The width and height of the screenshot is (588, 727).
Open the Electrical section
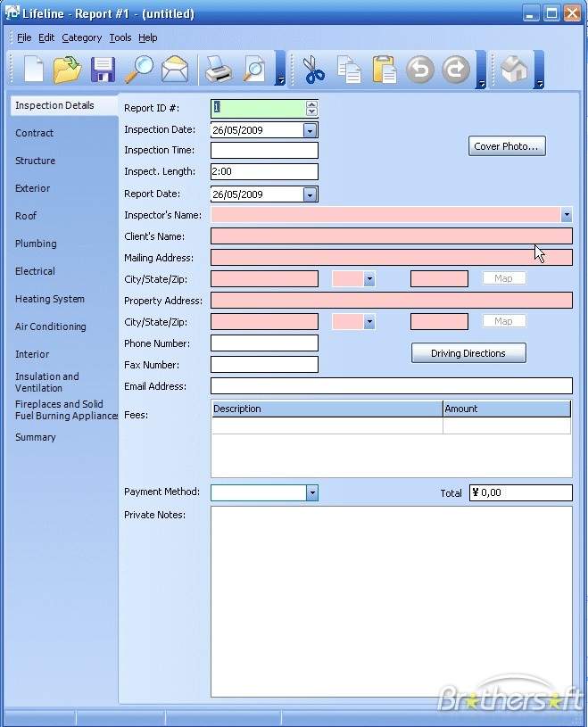coord(35,271)
